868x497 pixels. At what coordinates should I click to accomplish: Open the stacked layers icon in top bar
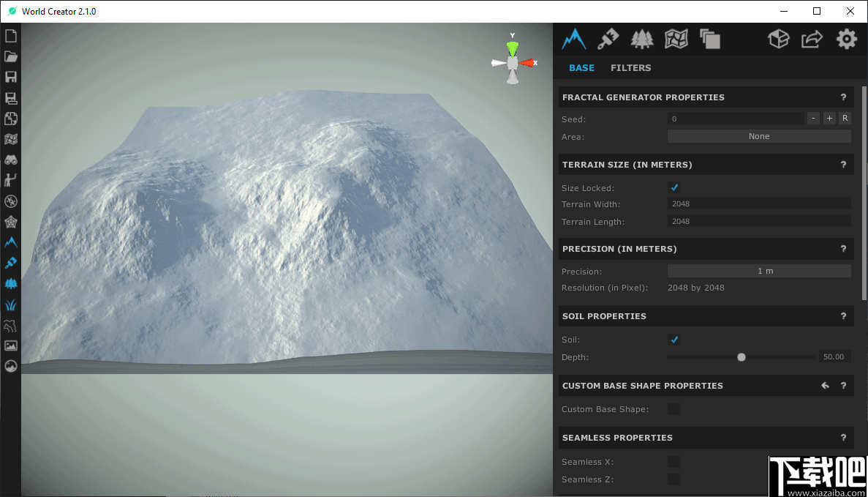pyautogui.click(x=709, y=38)
